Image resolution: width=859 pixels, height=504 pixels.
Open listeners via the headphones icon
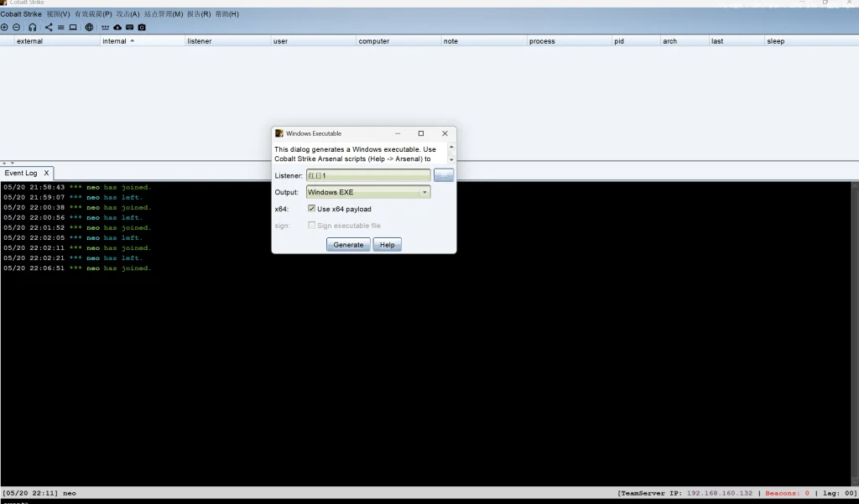coord(33,28)
